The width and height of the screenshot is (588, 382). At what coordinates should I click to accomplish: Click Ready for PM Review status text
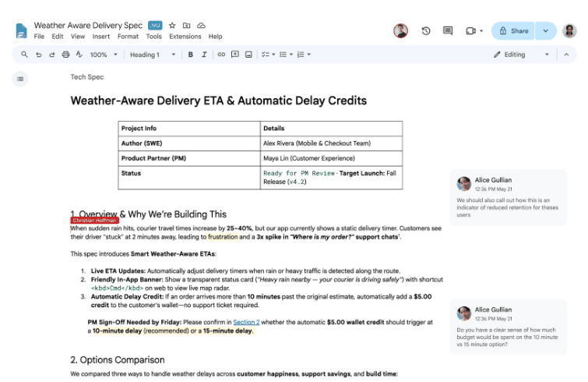tap(298, 173)
